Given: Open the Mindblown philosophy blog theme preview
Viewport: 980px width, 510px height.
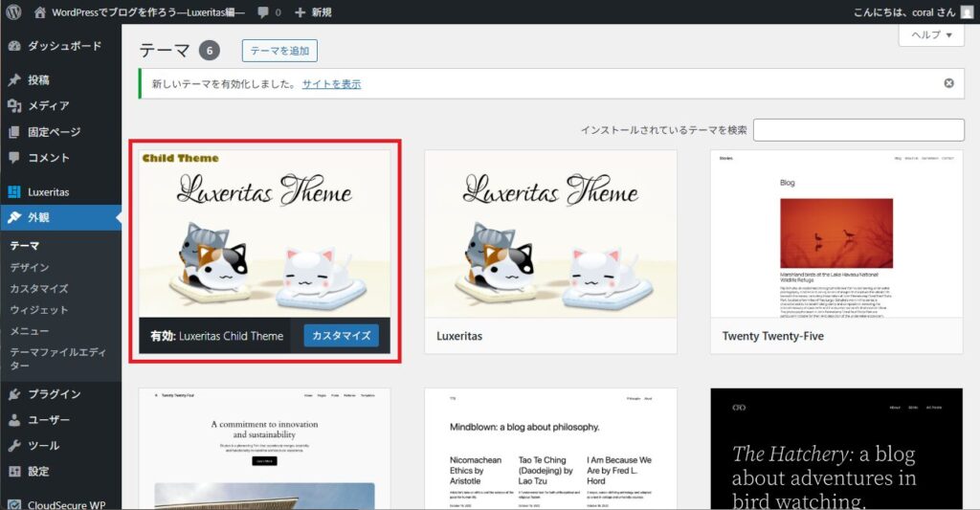Looking at the screenshot, I should [x=550, y=449].
